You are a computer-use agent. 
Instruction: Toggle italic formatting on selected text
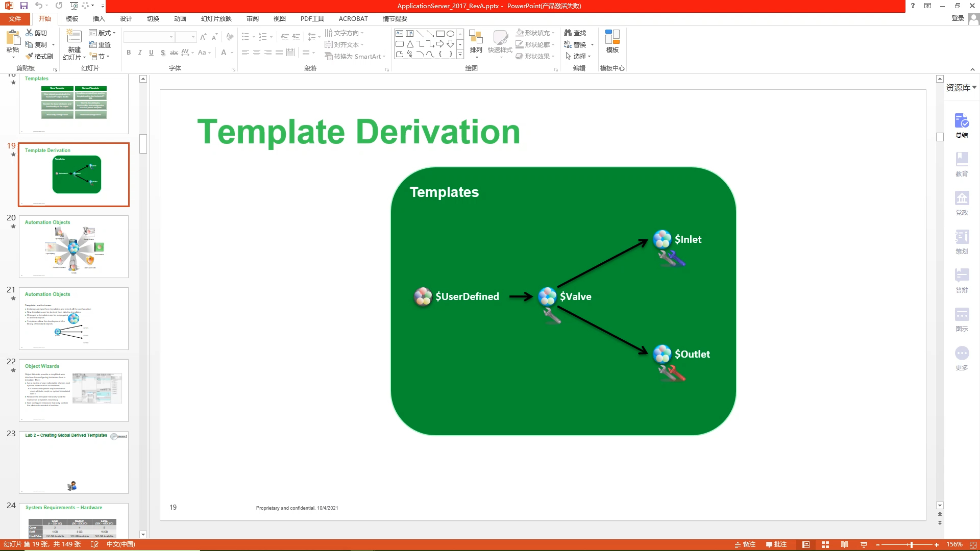141,53
